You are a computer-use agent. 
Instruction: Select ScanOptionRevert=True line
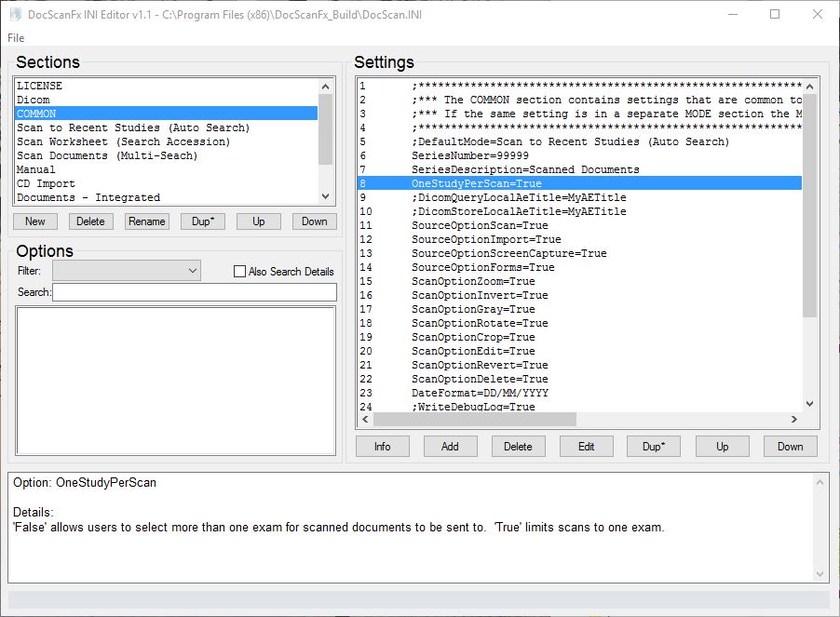tap(579, 365)
